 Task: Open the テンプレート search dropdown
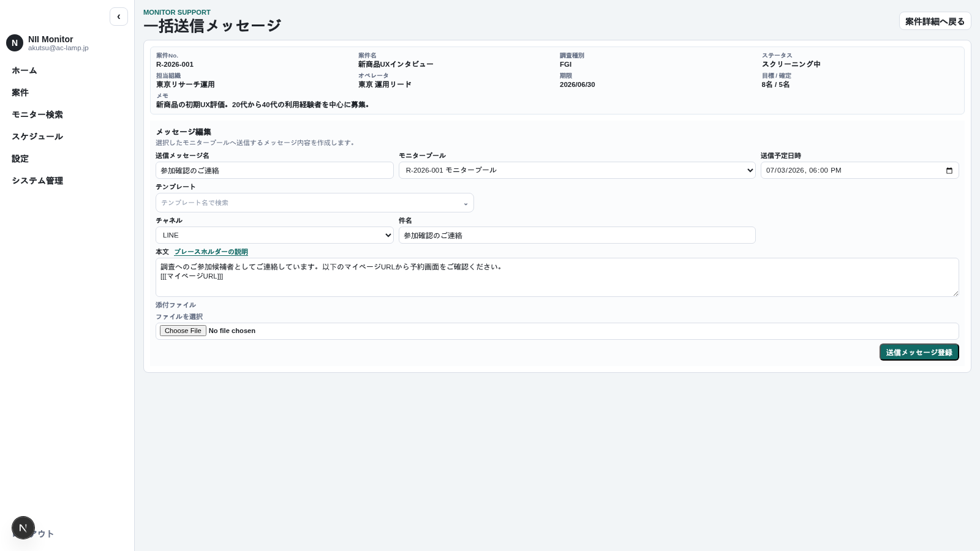(315, 203)
